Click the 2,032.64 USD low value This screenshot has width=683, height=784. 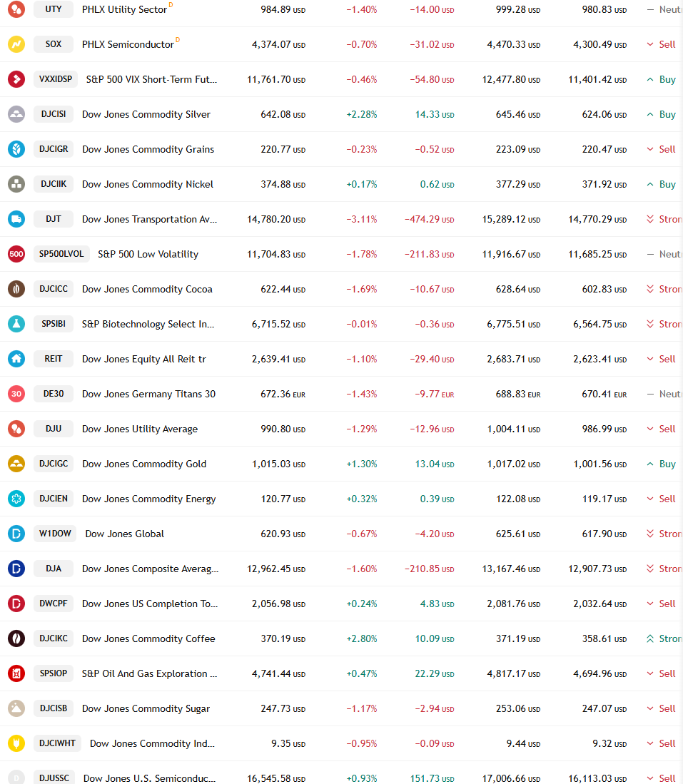[600, 604]
